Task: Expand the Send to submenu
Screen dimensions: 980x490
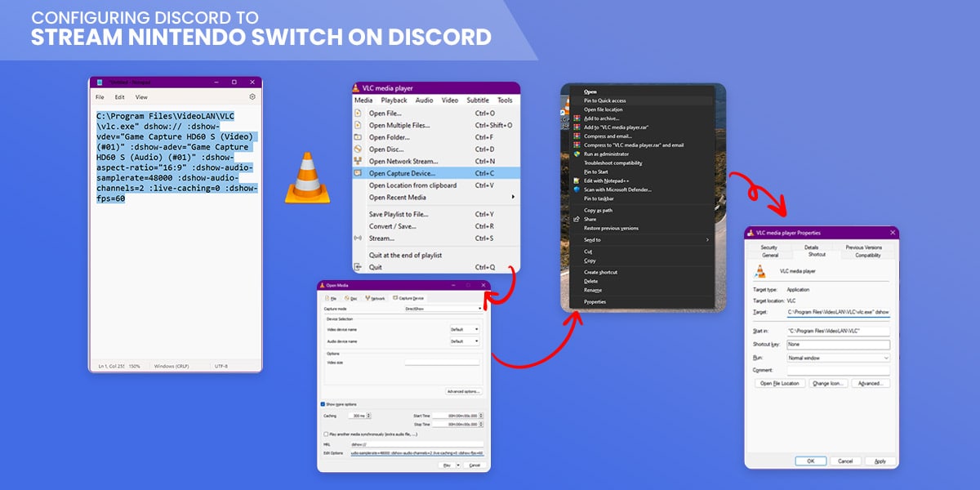Action: pos(707,240)
